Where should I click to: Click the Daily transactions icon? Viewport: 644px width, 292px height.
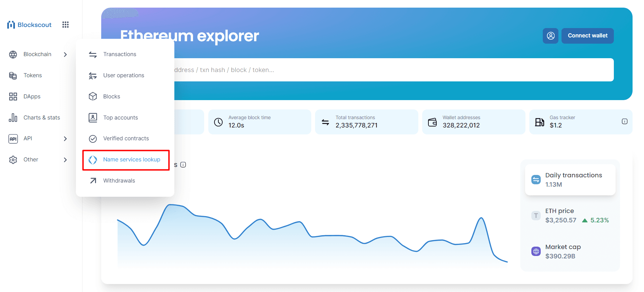pos(536,180)
